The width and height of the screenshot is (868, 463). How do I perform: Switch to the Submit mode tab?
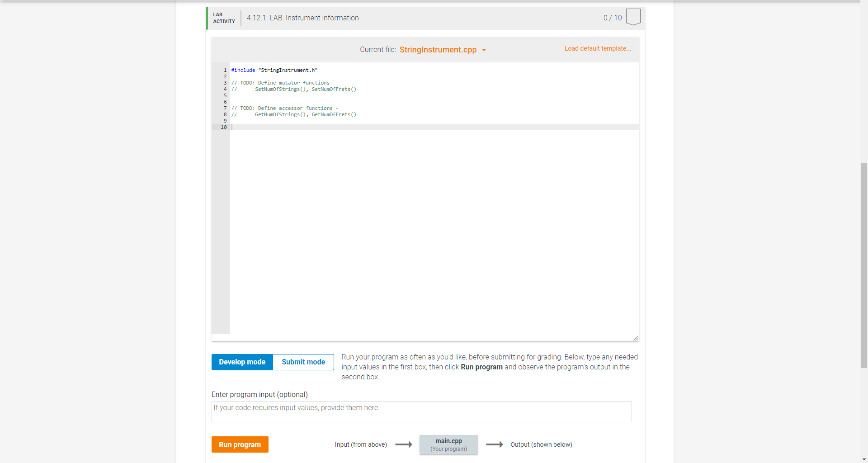pos(303,362)
